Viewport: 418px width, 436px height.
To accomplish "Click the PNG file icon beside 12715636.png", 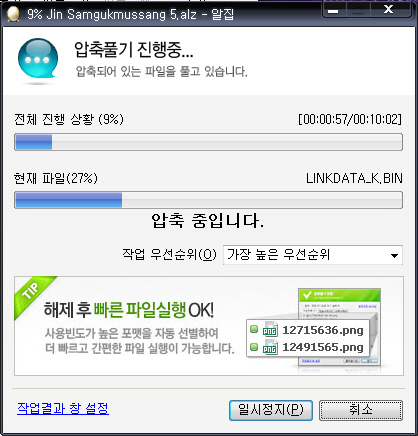I will pos(270,329).
